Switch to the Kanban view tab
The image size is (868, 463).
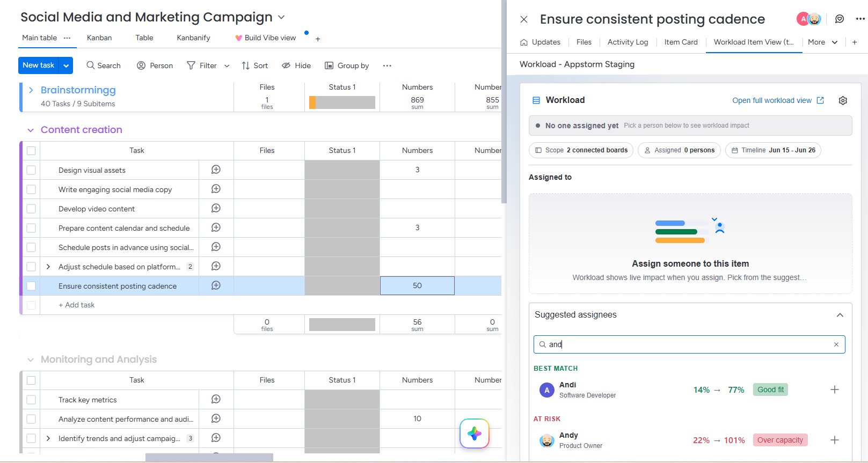[99, 38]
